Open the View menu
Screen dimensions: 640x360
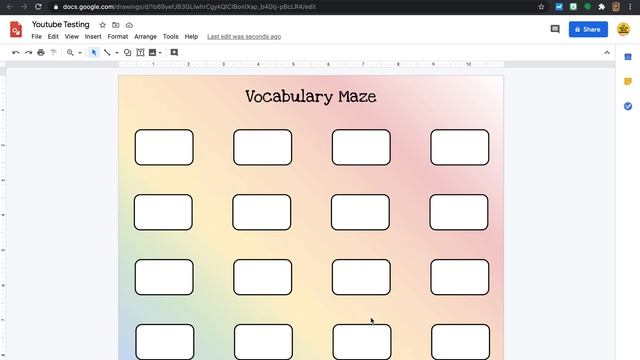[71, 37]
